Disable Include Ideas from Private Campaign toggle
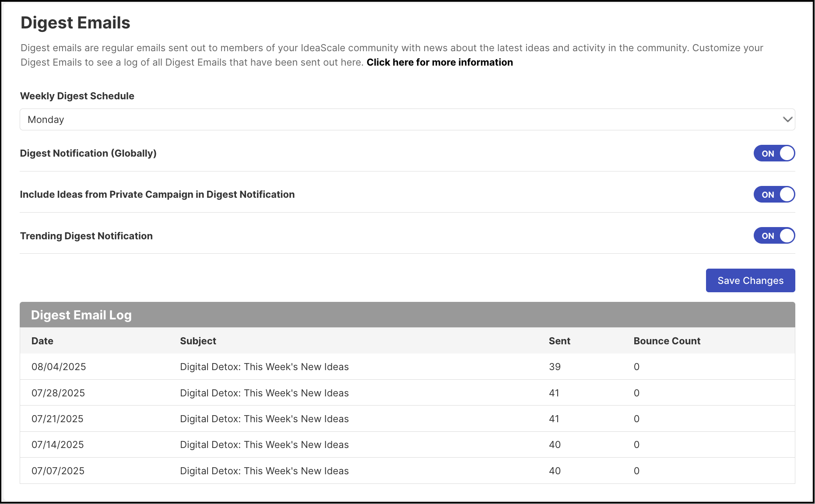Screen dimensions: 815x504 tap(774, 195)
